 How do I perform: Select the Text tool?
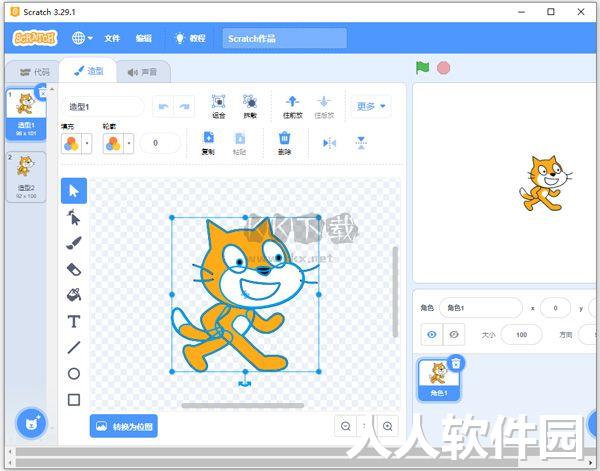(74, 321)
